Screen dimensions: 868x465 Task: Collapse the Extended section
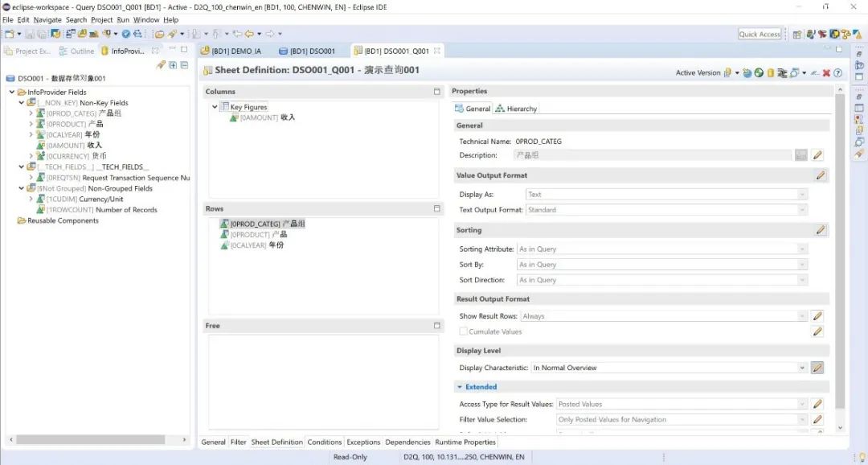click(x=460, y=387)
